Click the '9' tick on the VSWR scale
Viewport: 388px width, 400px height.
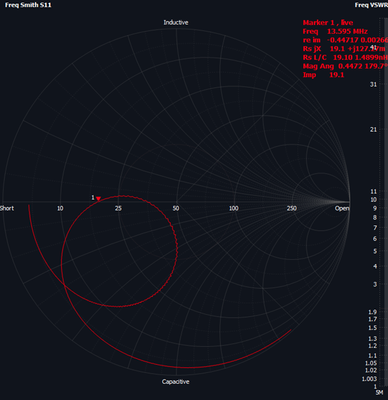(375, 208)
